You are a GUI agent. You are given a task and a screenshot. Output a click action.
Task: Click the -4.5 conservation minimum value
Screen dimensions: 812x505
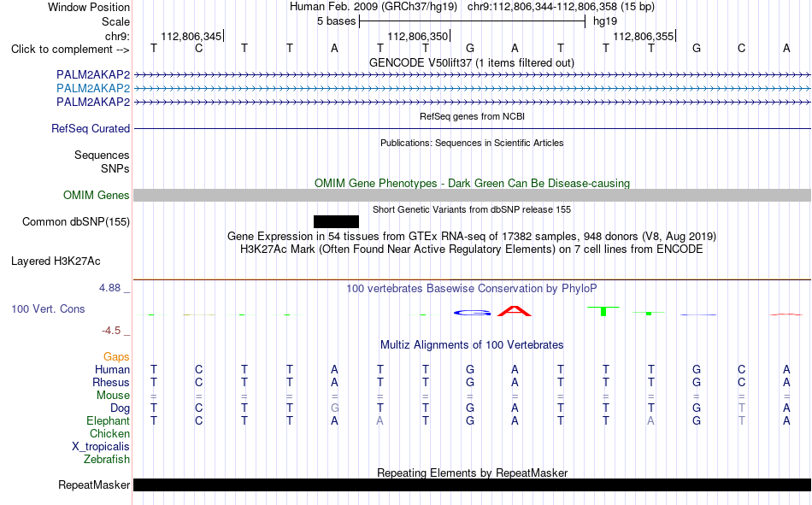click(111, 331)
